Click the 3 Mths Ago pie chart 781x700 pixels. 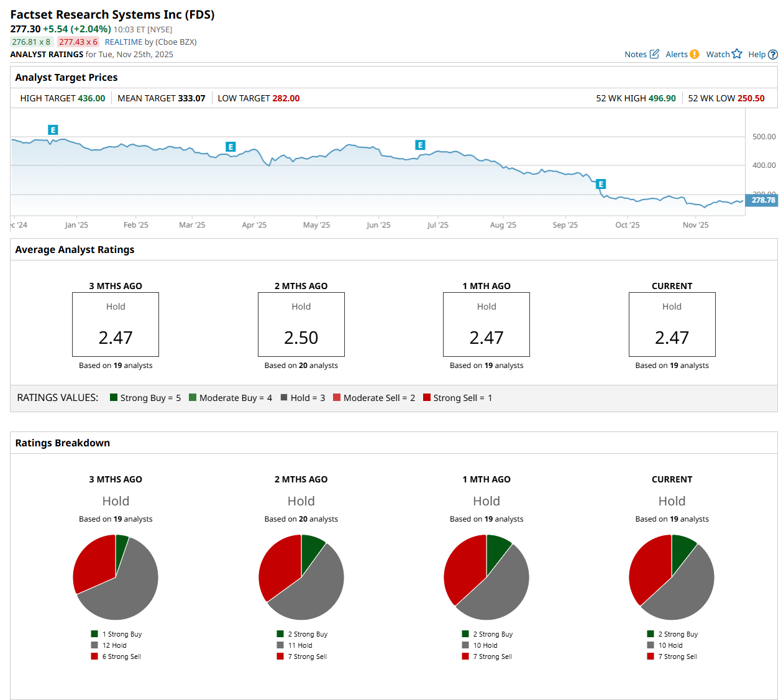[116, 577]
